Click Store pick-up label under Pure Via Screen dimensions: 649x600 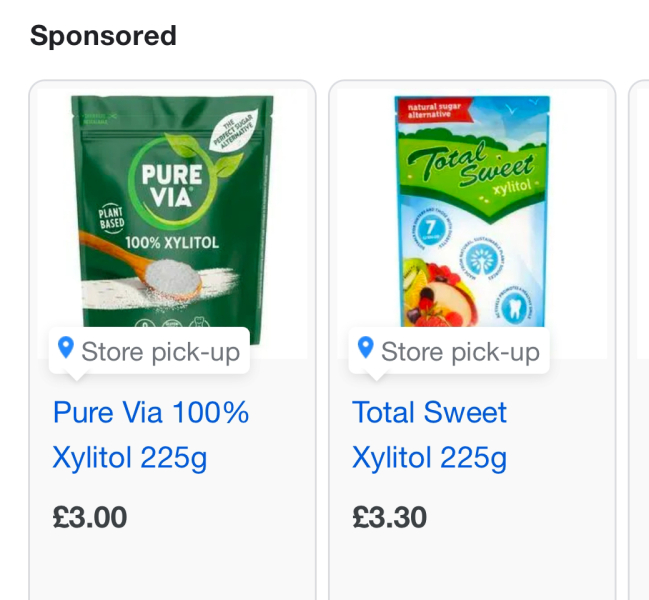click(x=160, y=351)
